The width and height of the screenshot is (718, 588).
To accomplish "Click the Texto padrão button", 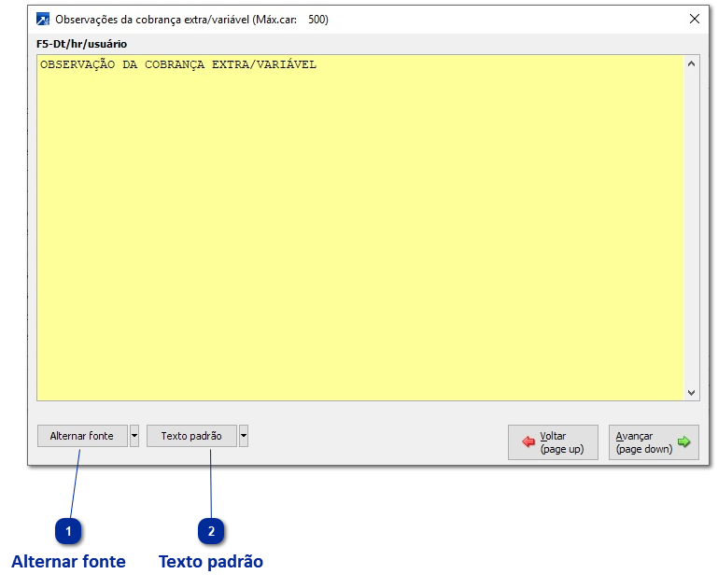I will point(191,436).
